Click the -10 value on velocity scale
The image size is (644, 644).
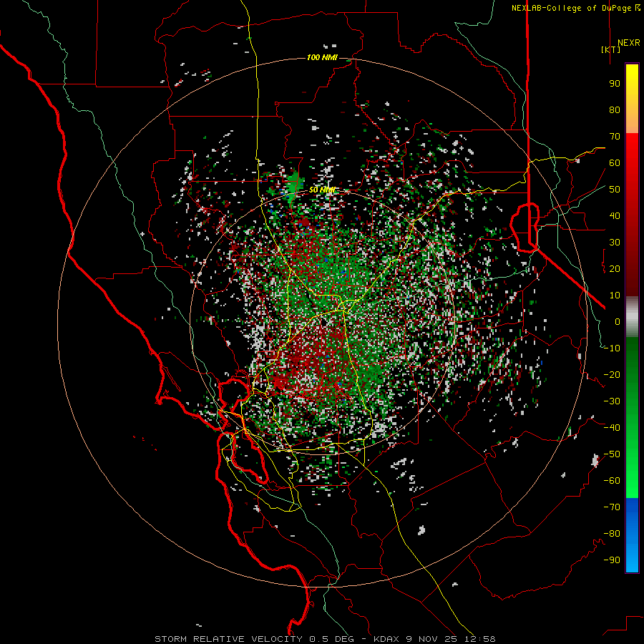612,348
